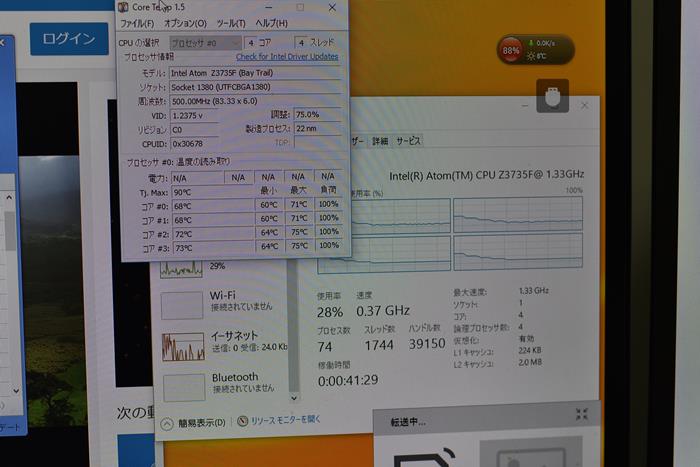Click the down arrow of performance list scrollbar
Screen dimensions: 700x467
click(294, 397)
